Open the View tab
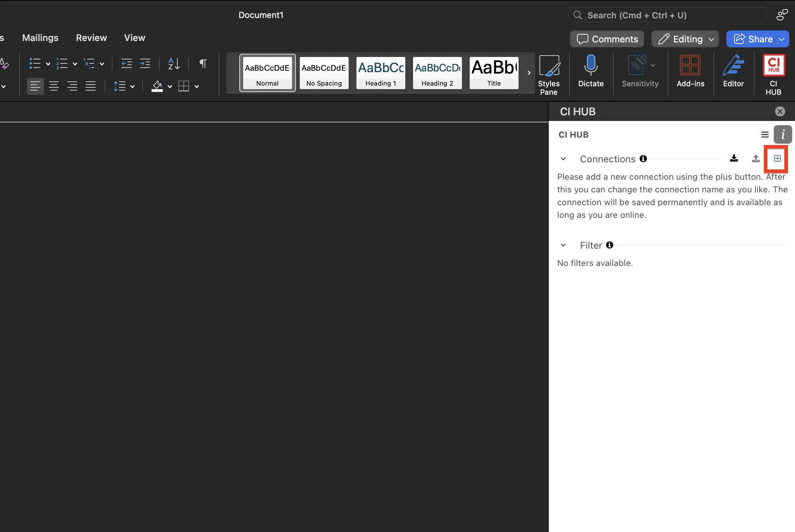Image resolution: width=795 pixels, height=532 pixels. (x=135, y=38)
